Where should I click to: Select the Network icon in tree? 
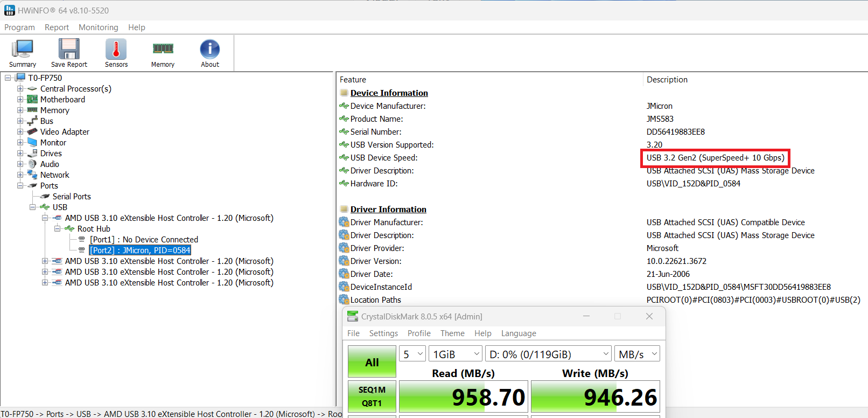(32, 175)
